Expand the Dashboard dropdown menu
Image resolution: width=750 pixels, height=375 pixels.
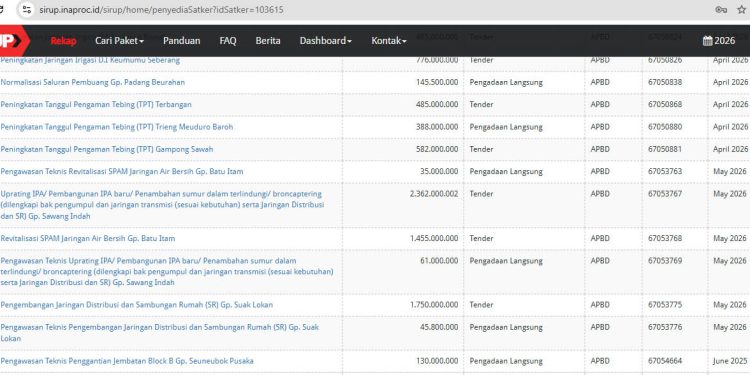click(325, 41)
